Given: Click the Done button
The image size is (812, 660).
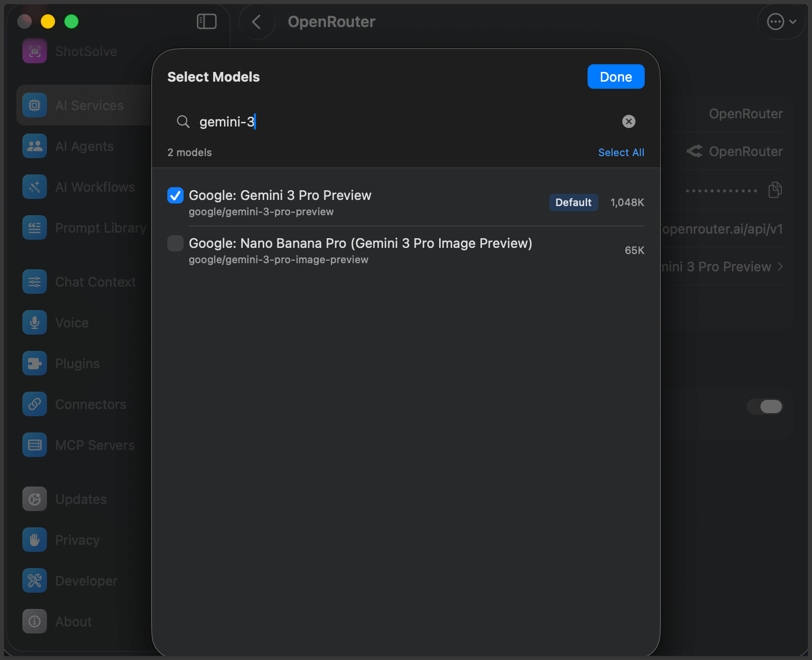Looking at the screenshot, I should coord(616,77).
